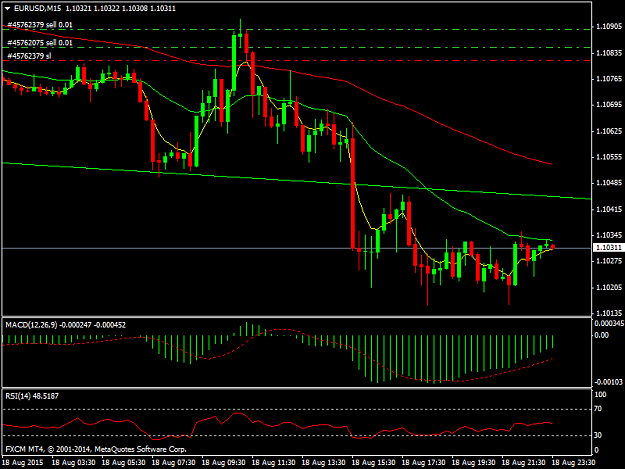Click the 1.10905 price scale value
Image resolution: width=625 pixels, height=469 pixels.
coord(609,26)
